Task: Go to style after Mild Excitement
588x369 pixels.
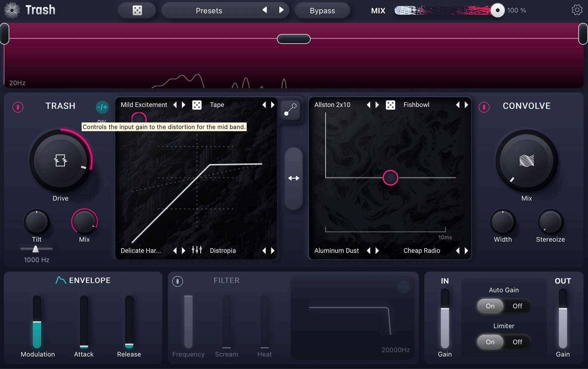Action: click(x=184, y=105)
